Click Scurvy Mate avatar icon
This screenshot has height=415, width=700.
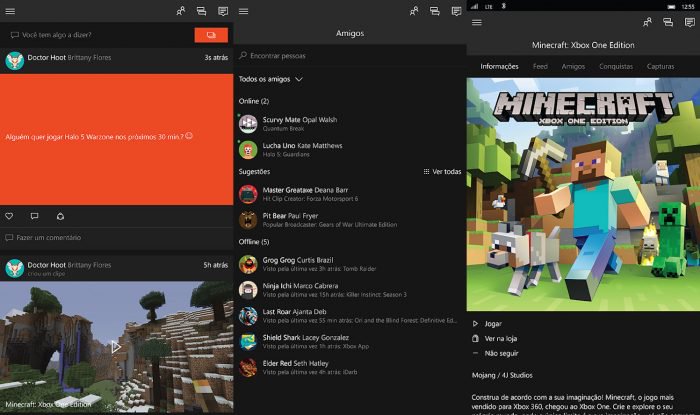248,124
